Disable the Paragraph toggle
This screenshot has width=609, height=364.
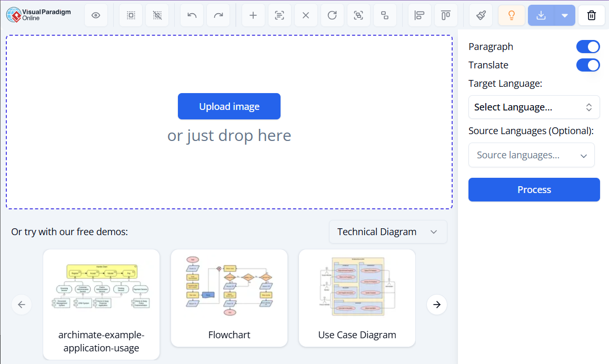[x=588, y=46]
